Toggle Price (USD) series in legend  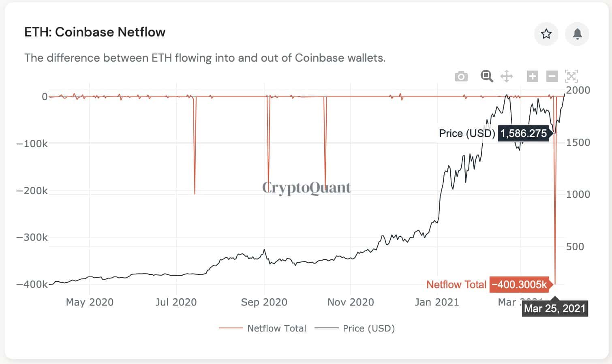coord(368,328)
